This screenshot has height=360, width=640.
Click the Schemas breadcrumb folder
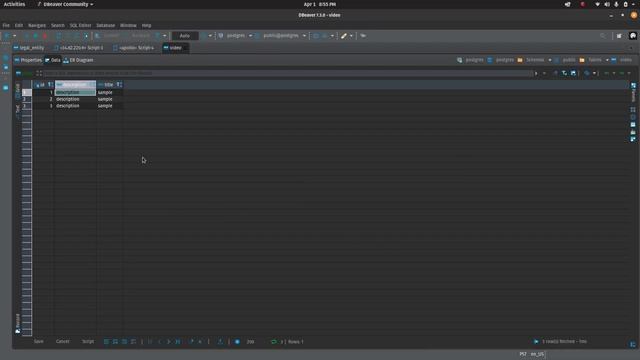coord(531,60)
